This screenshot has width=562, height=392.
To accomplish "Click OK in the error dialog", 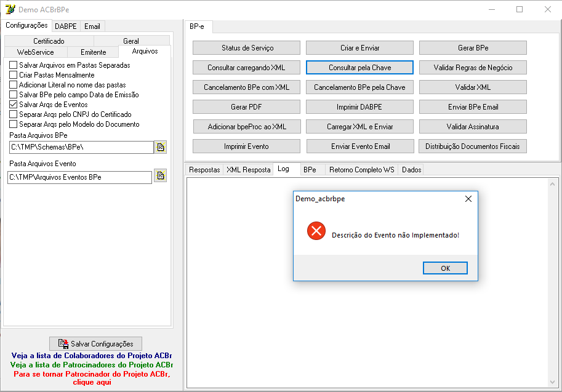I will click(x=445, y=268).
